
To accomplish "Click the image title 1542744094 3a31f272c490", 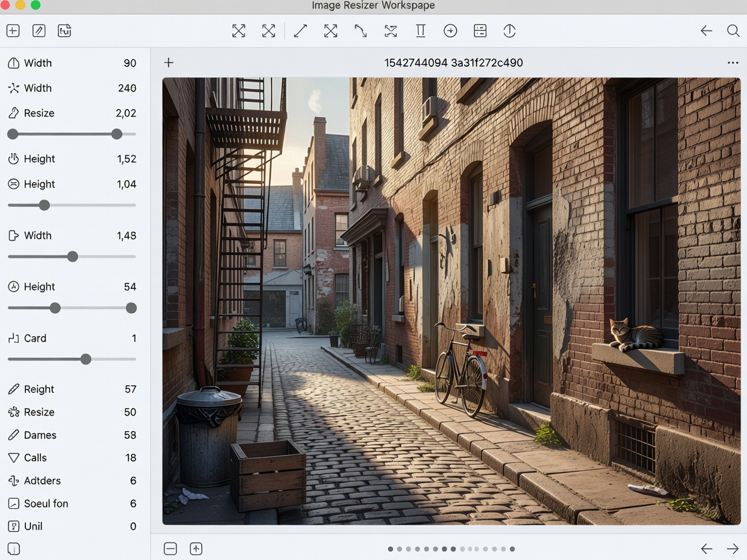I will point(453,62).
